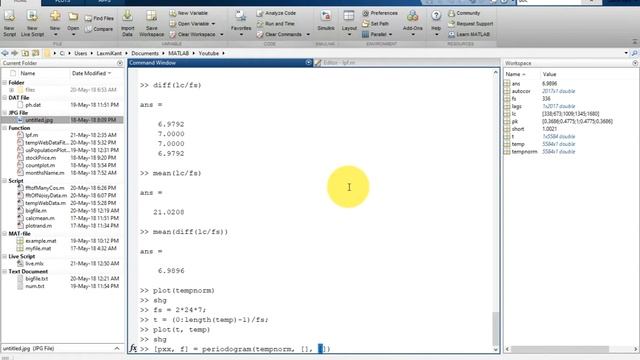Expand the files folder tree node

(x=11, y=90)
